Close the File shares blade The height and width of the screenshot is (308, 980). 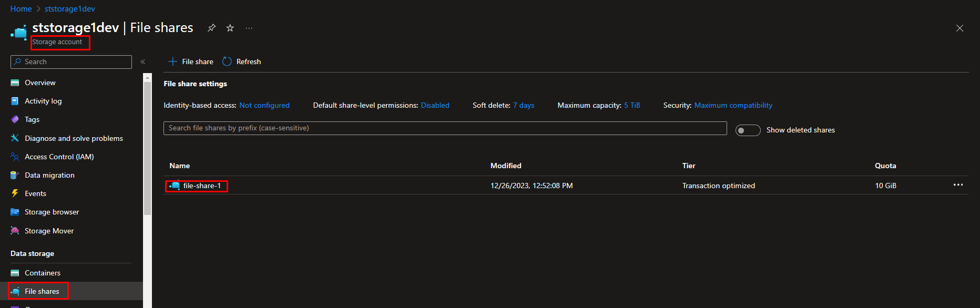[959, 28]
